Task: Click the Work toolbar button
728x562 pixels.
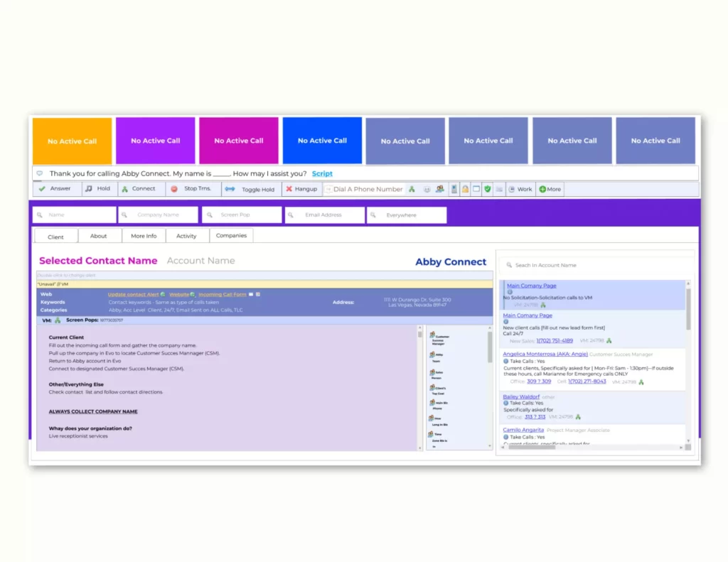Action: click(x=520, y=189)
